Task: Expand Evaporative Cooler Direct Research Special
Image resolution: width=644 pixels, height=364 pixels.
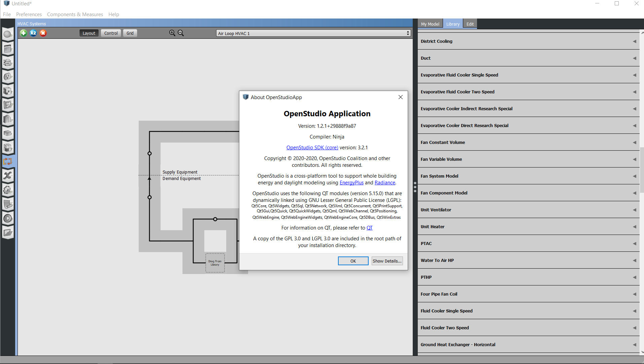Action: pos(529,125)
